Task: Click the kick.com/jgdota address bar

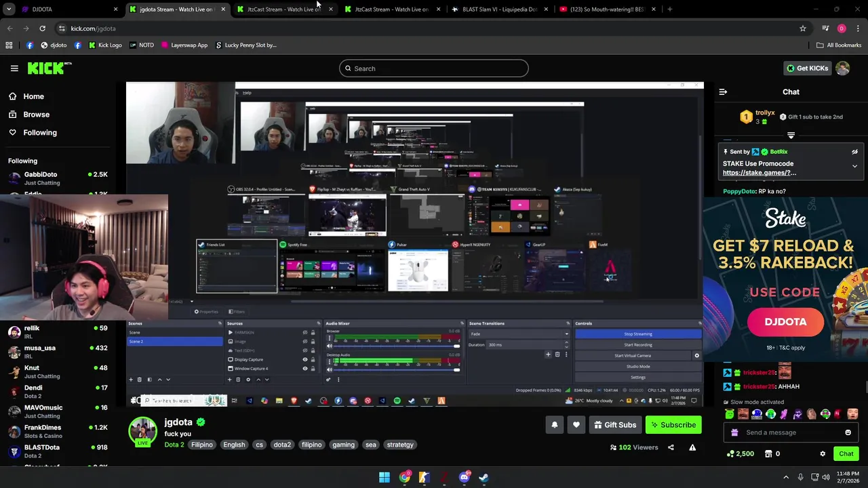Action: (x=434, y=28)
